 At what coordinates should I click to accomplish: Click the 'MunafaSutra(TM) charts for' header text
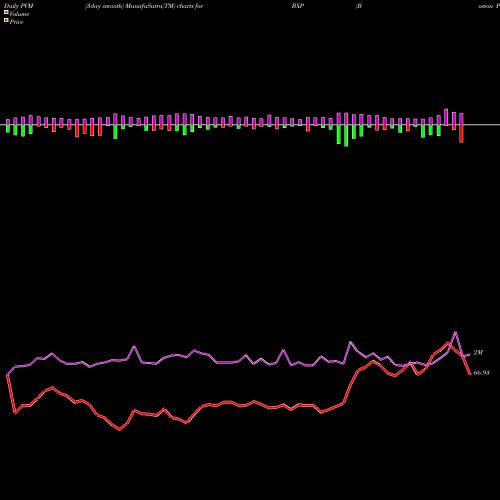point(164,6)
